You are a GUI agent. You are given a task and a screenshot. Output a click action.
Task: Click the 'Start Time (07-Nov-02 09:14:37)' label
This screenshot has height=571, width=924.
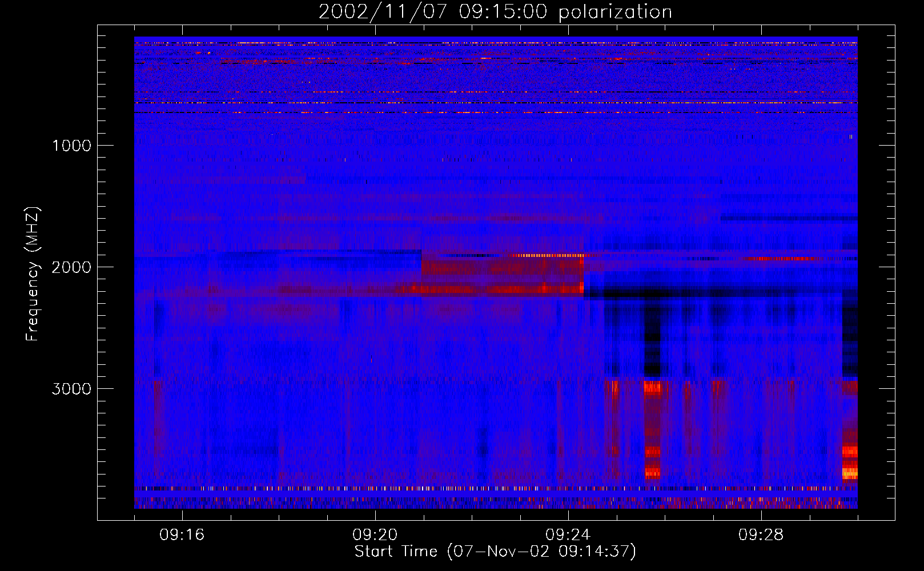pos(495,551)
